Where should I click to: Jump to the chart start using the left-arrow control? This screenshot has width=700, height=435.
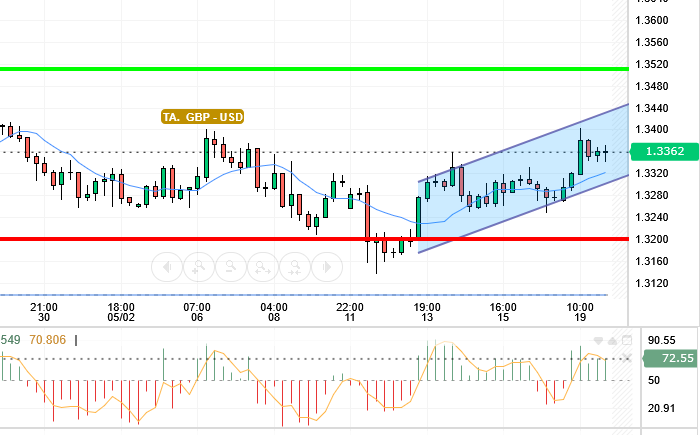[x=167, y=267]
